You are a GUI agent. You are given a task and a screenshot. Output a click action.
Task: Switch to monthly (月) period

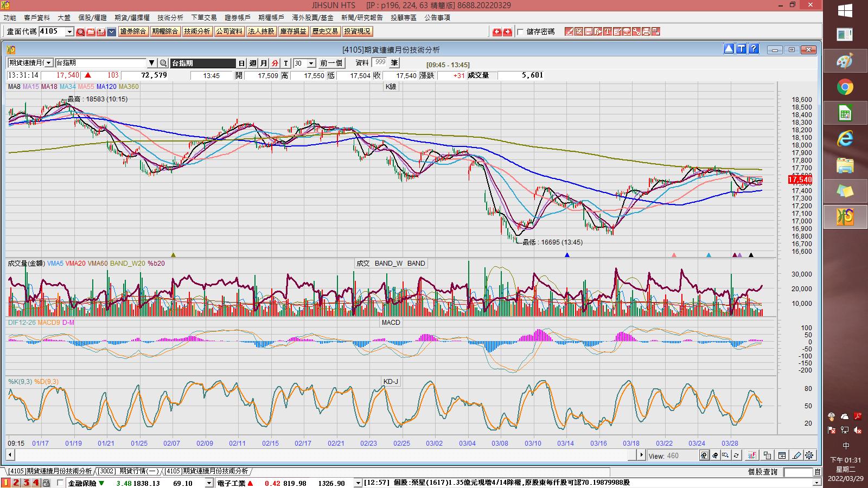(264, 63)
